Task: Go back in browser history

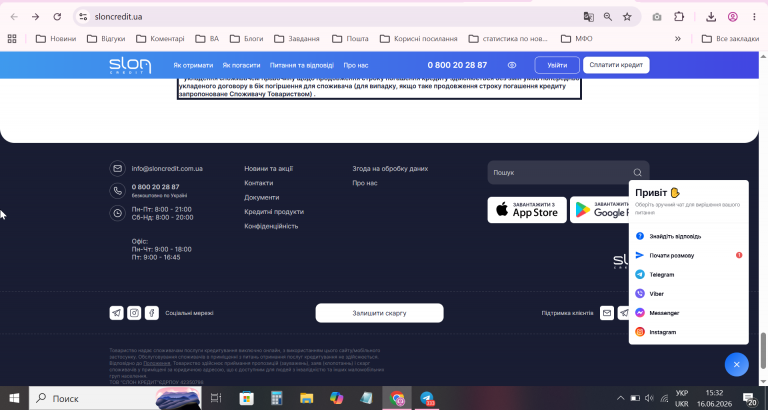Action: 14,17
